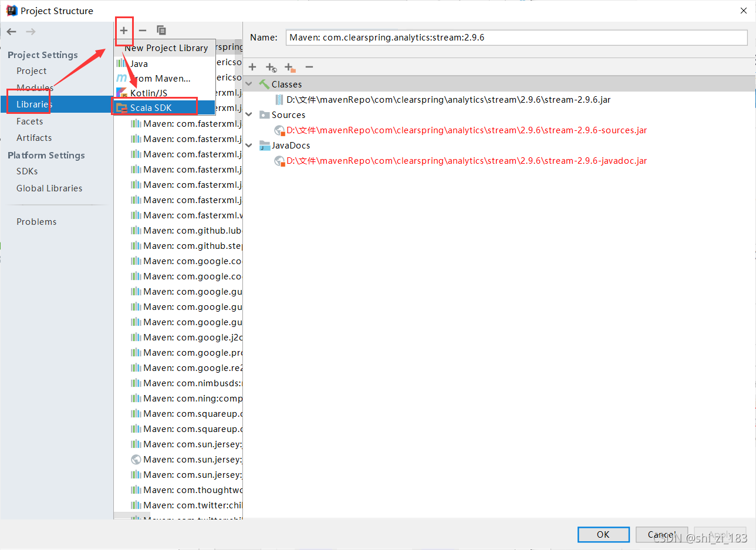Image resolution: width=756 pixels, height=550 pixels.
Task: Select the JavaDocs node label
Action: click(291, 145)
